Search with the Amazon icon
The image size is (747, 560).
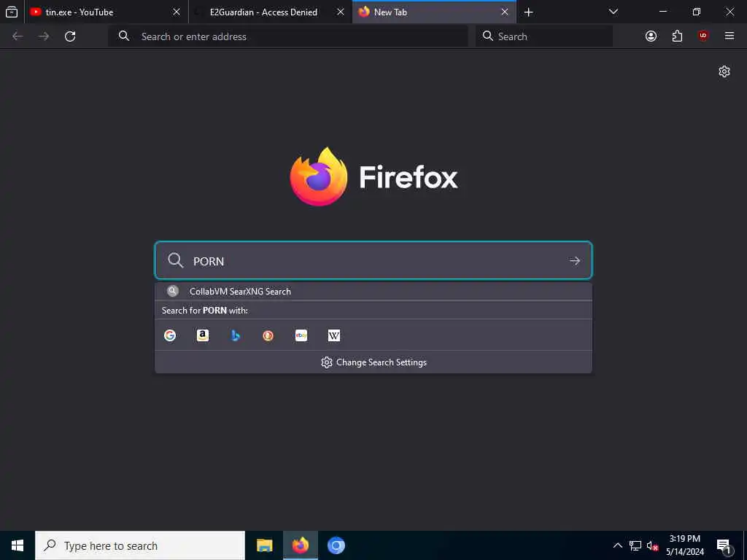tap(203, 335)
